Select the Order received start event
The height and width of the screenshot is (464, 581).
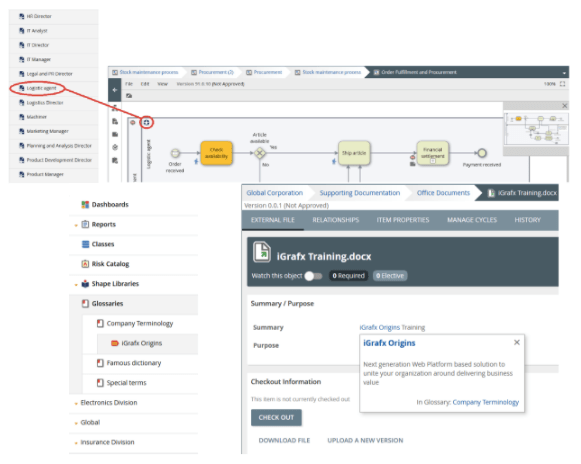[x=175, y=153]
